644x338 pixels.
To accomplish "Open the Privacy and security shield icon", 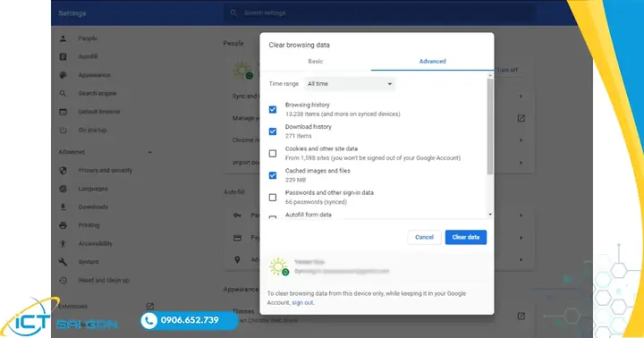I will coord(63,170).
